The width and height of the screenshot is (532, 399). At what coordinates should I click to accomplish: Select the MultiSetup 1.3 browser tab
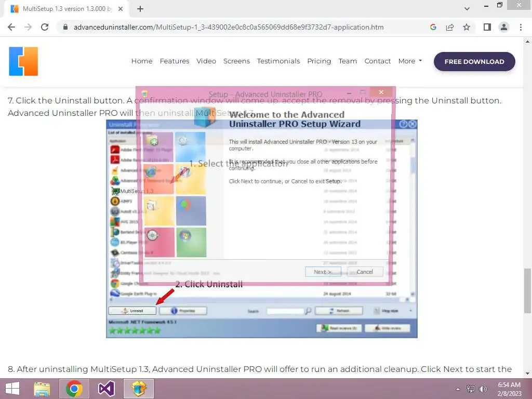click(x=66, y=9)
